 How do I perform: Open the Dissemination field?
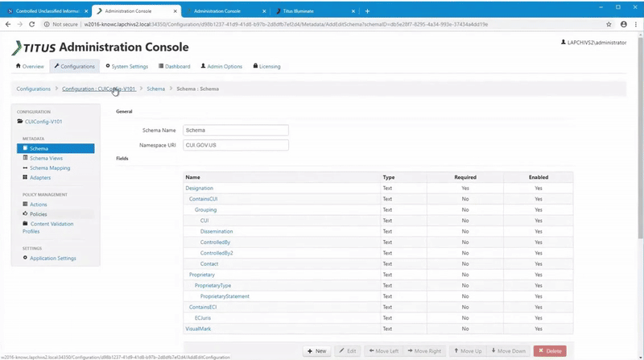coord(217,231)
